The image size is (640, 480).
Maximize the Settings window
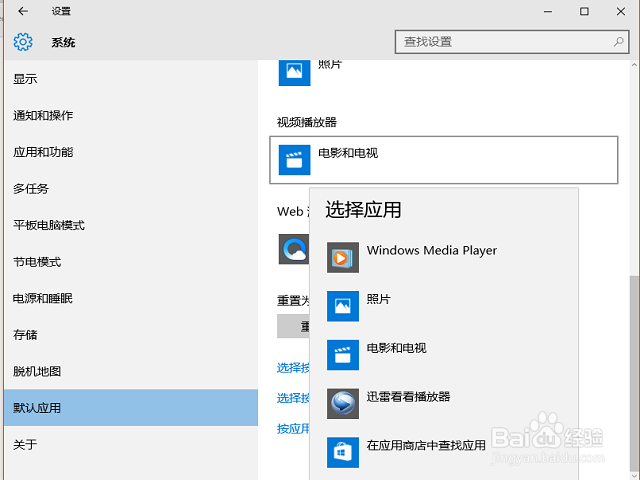pyautogui.click(x=584, y=11)
